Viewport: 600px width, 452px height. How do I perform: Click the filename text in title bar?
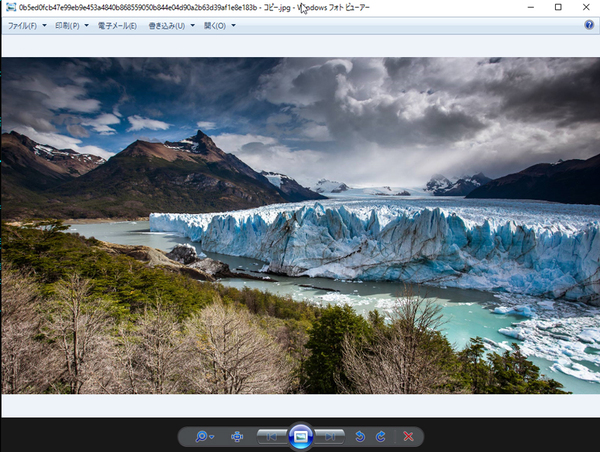click(x=150, y=7)
